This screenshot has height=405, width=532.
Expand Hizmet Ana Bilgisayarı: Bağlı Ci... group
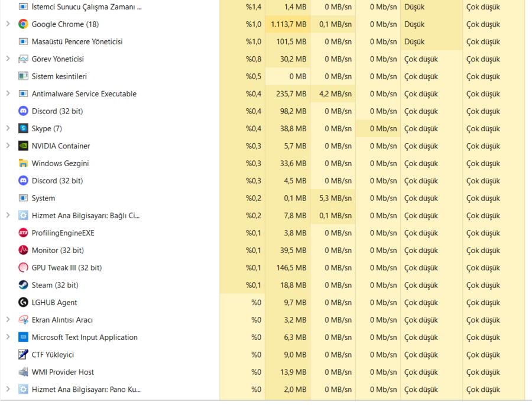[8, 215]
